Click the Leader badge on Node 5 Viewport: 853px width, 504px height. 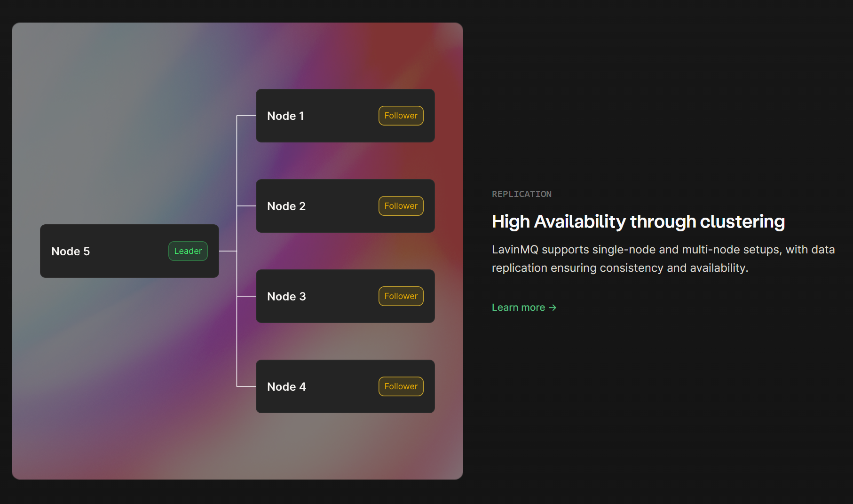tap(188, 251)
